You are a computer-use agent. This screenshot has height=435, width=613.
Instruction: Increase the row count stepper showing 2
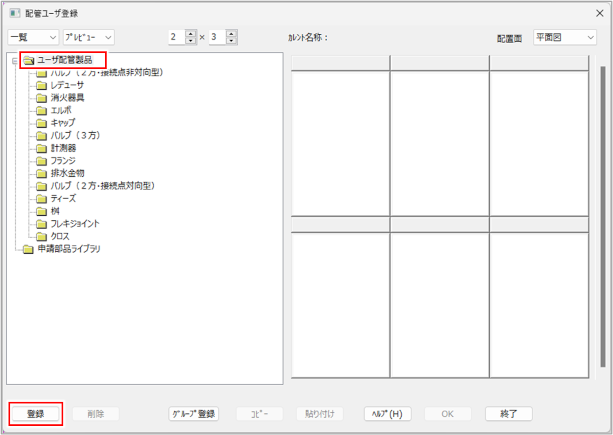point(192,33)
